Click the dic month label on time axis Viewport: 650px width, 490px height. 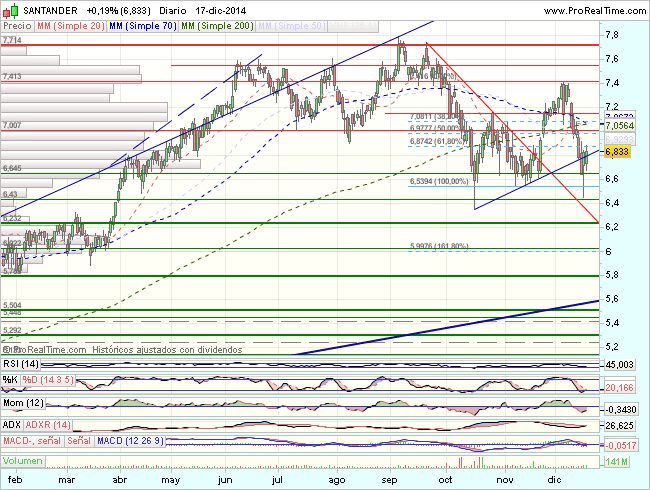point(554,480)
